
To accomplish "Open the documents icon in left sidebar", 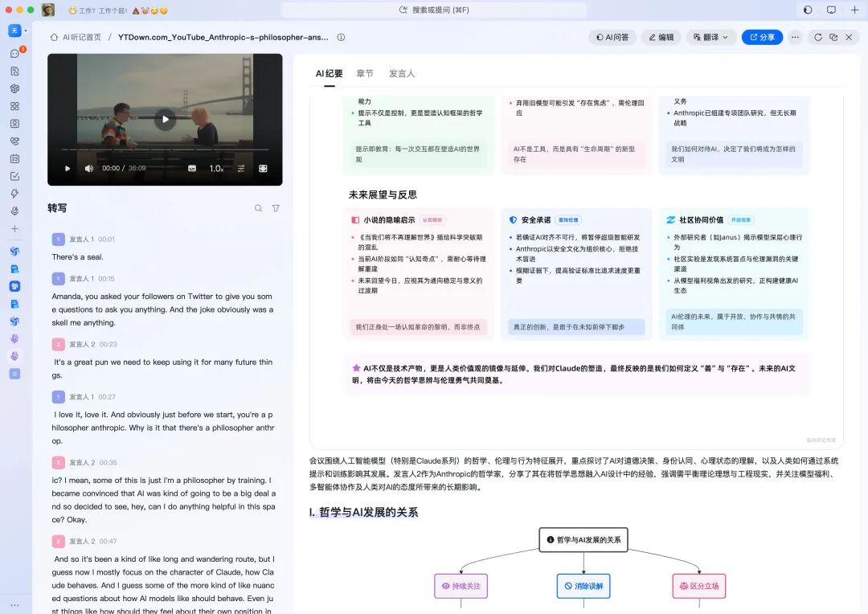I will coord(15,71).
